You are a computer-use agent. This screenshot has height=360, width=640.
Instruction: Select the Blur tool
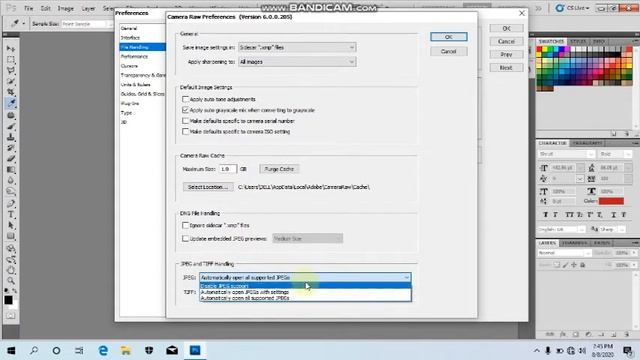11,180
